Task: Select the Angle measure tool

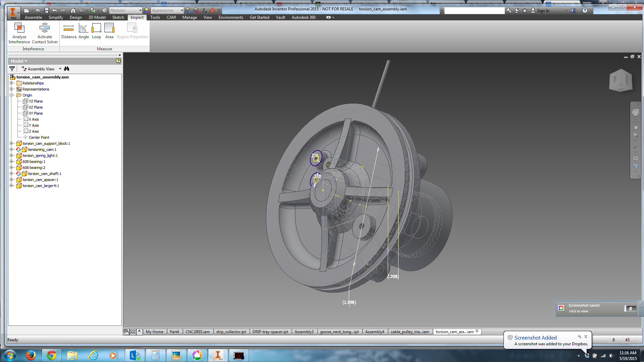Action: (84, 31)
